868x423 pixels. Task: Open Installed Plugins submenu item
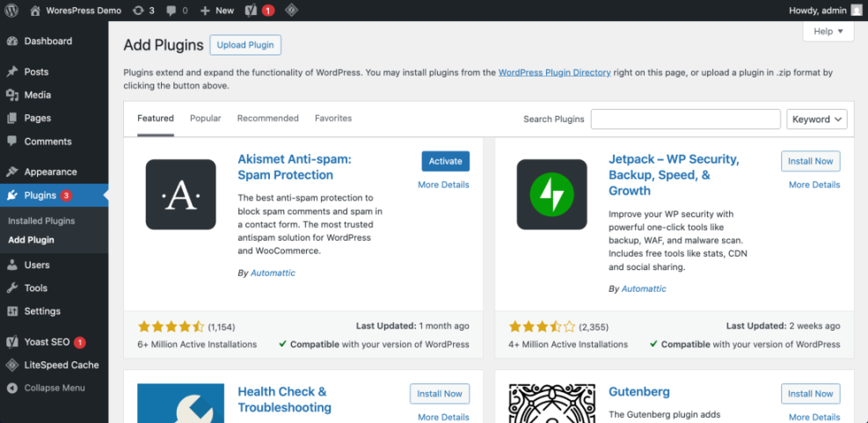coord(41,221)
